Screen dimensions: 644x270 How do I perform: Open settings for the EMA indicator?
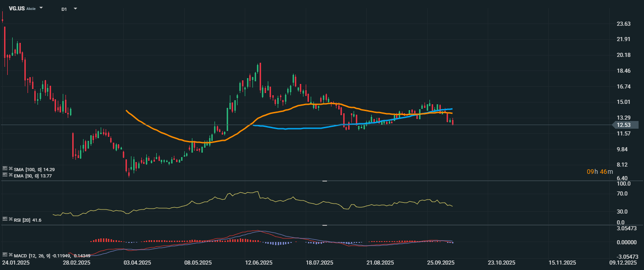click(x=5, y=174)
